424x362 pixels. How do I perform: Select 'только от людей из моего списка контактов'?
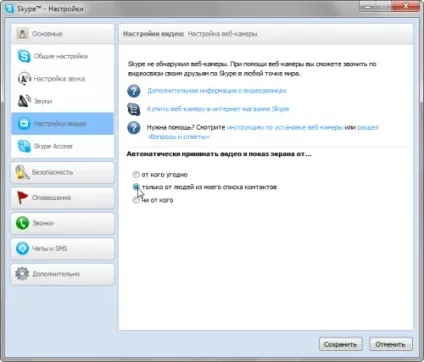pyautogui.click(x=136, y=187)
